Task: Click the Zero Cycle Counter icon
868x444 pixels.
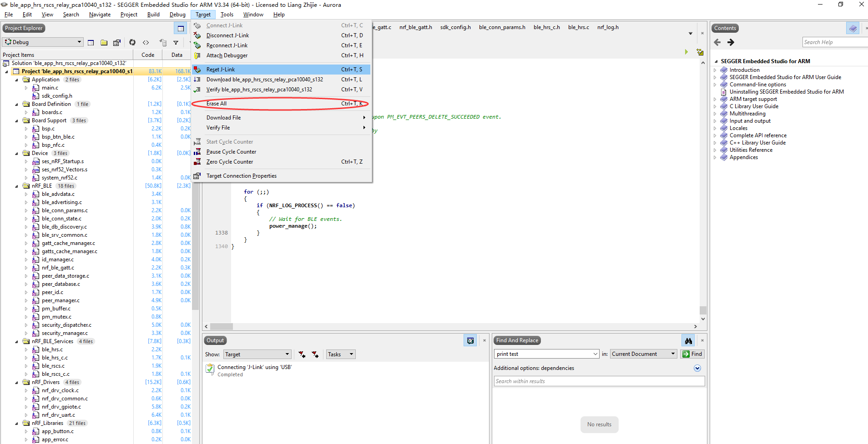Action: [197, 162]
